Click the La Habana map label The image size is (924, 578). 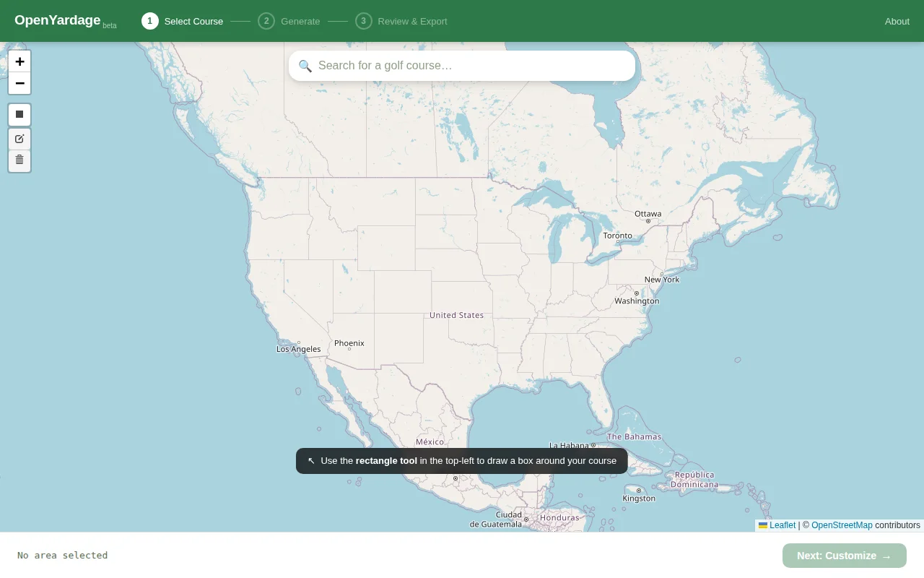(570, 445)
